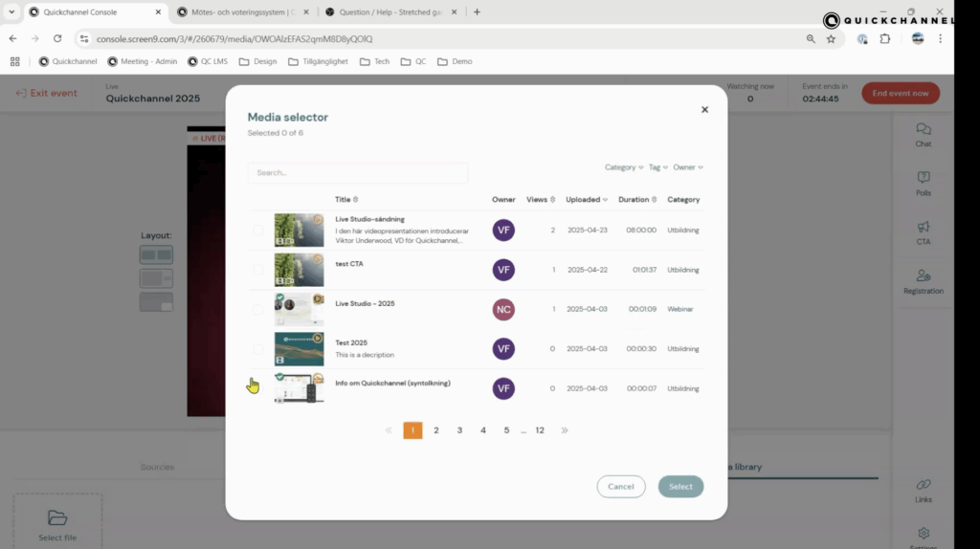Confirm with the Select button

(x=680, y=487)
